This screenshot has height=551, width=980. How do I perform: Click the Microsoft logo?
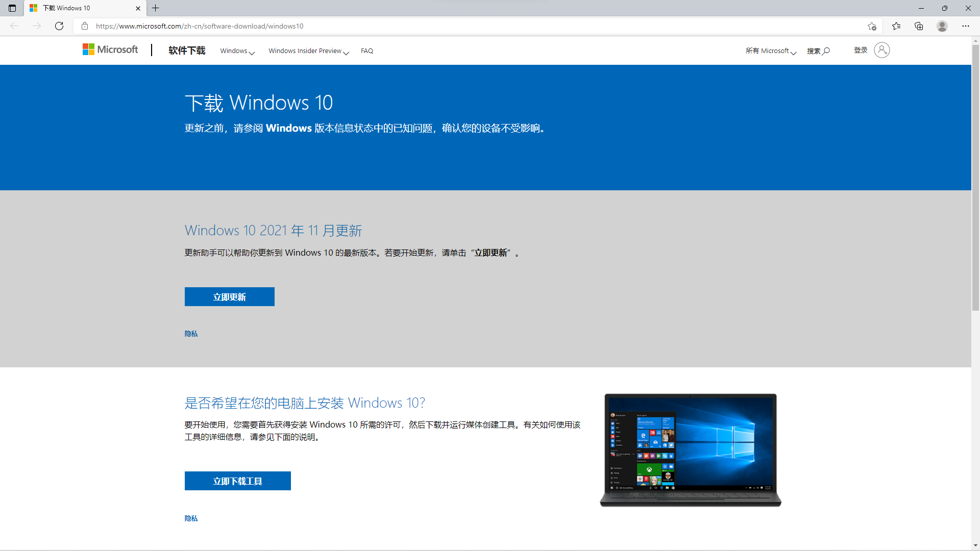coord(110,49)
